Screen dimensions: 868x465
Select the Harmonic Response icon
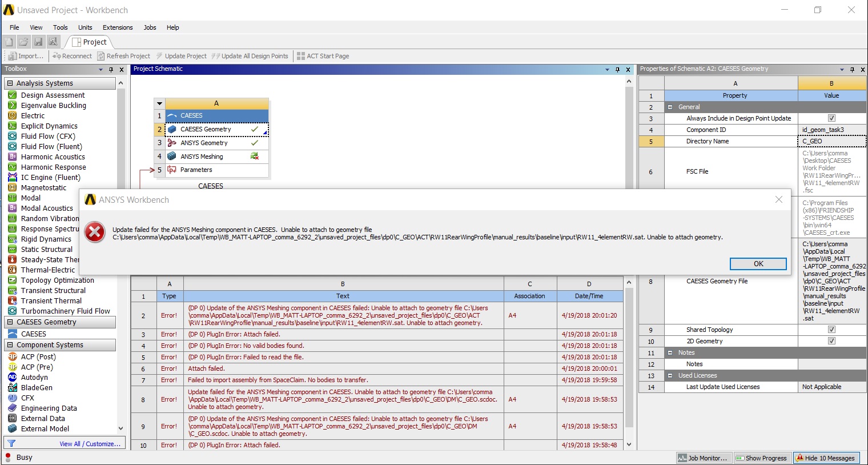pos(12,167)
